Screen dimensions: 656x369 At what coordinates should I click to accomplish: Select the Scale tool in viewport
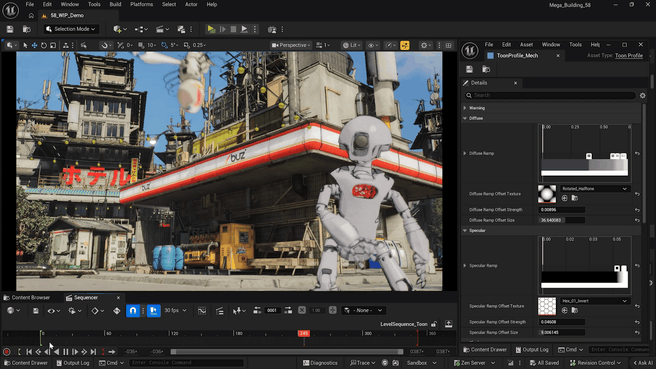click(x=53, y=45)
